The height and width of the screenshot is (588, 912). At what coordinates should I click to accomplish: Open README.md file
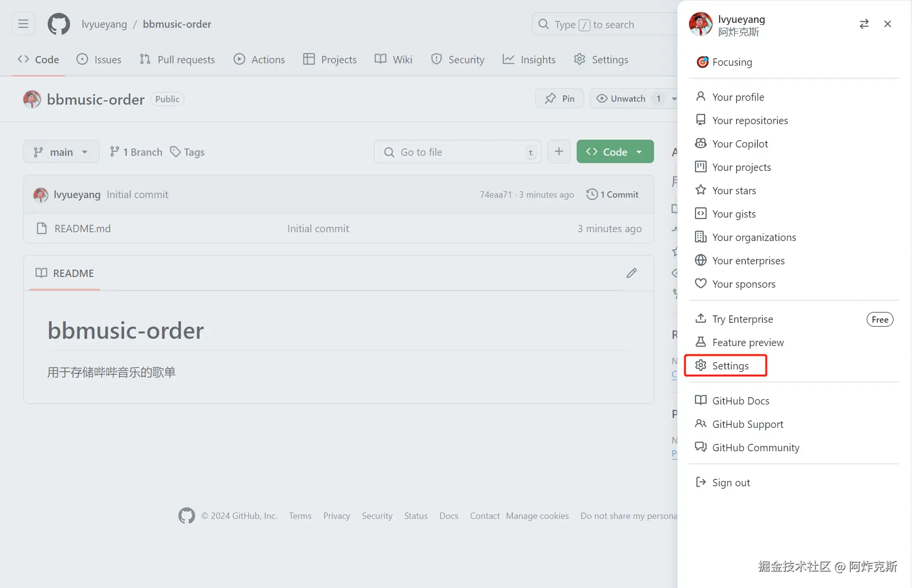83,229
